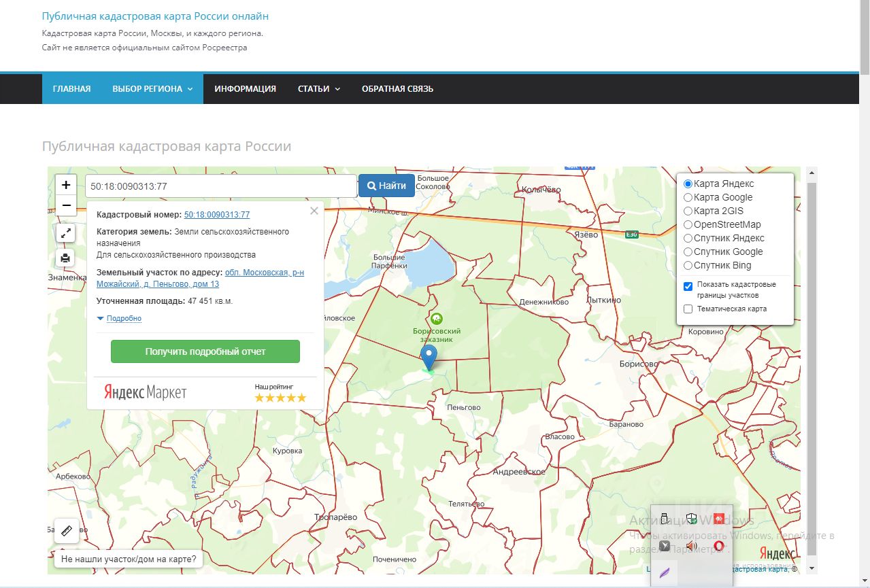Click the print map icon
The image size is (870, 588).
[66, 258]
